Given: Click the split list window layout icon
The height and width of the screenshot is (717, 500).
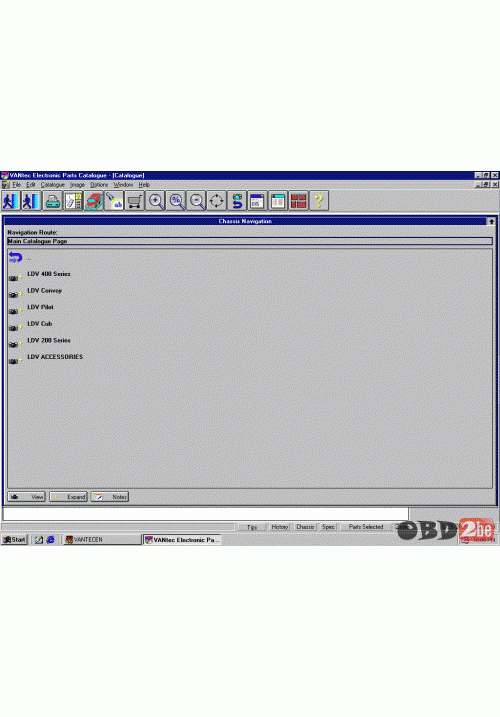Looking at the screenshot, I should [278, 201].
